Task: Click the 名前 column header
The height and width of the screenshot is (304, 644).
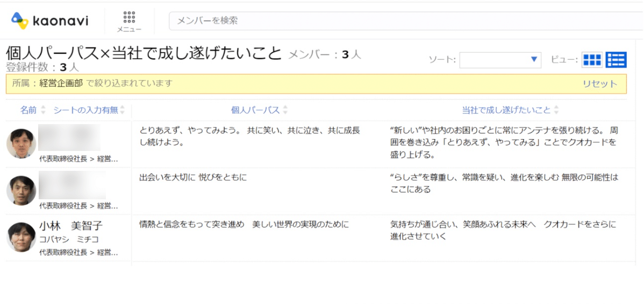Action: point(28,110)
